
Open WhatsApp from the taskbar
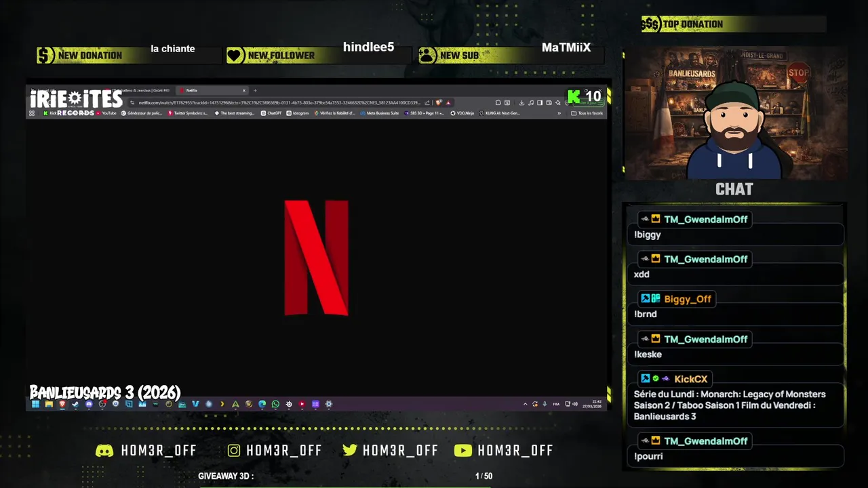[x=276, y=404]
